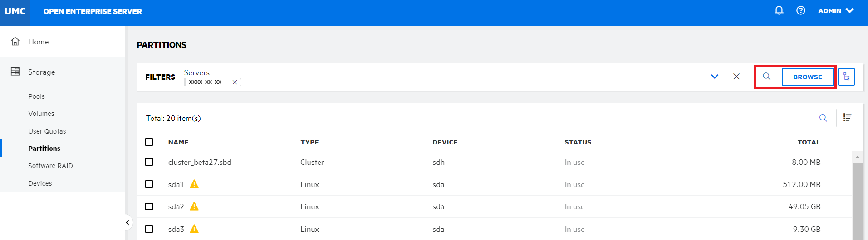Screen dimensions: 868x240
Task: Open the column list settings icon
Action: (x=847, y=118)
